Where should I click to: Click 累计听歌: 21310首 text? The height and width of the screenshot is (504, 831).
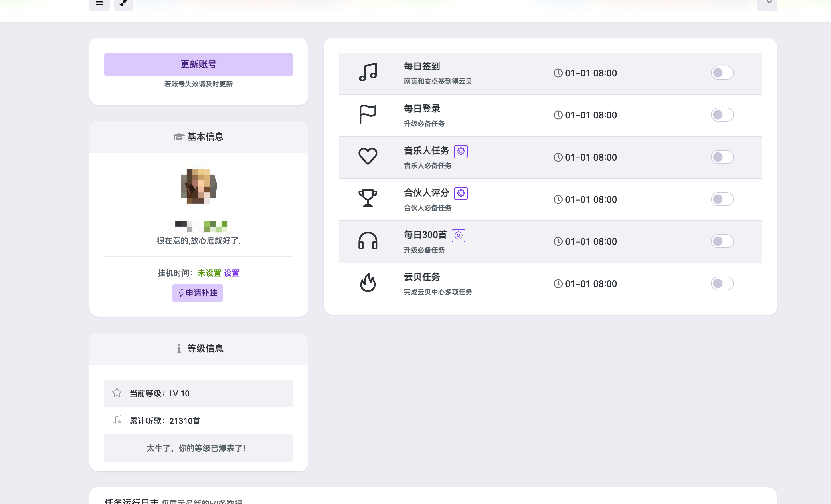pos(165,421)
